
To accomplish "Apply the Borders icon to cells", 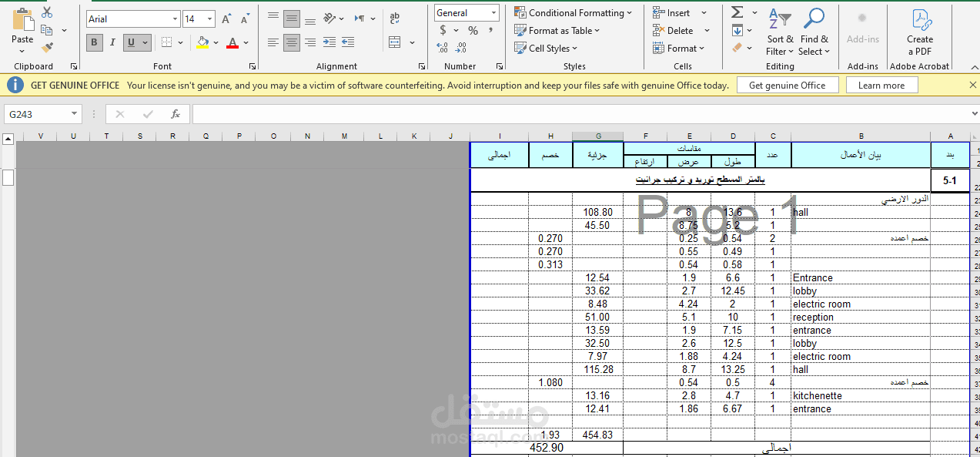I will pos(166,42).
